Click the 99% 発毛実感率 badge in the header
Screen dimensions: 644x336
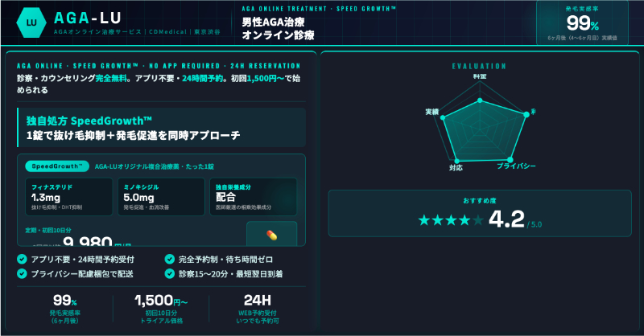pos(583,23)
